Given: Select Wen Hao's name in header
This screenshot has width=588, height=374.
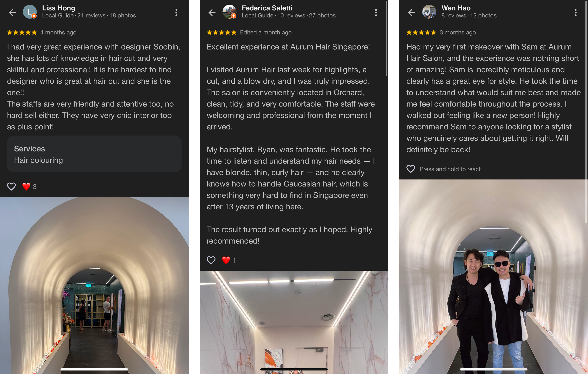Looking at the screenshot, I should point(456,8).
